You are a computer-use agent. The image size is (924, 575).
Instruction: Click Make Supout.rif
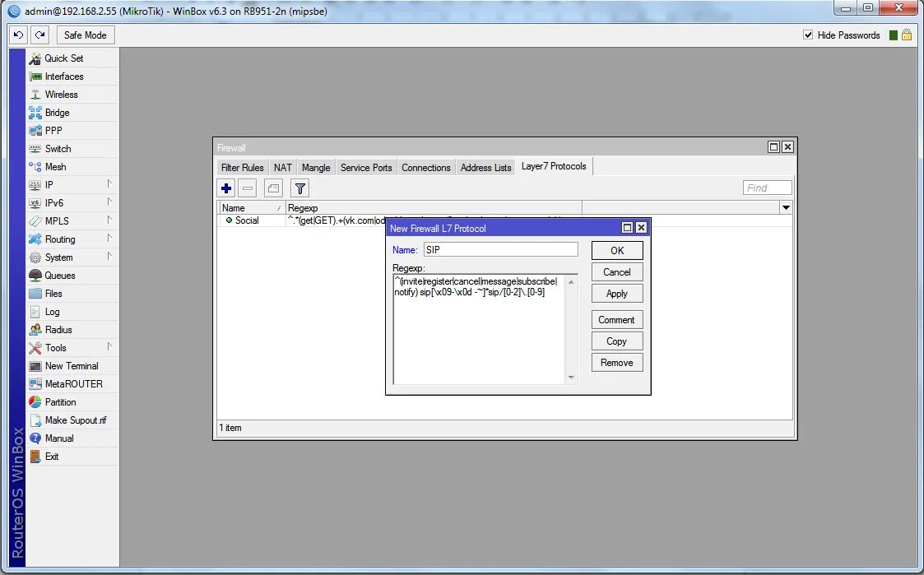click(x=72, y=420)
